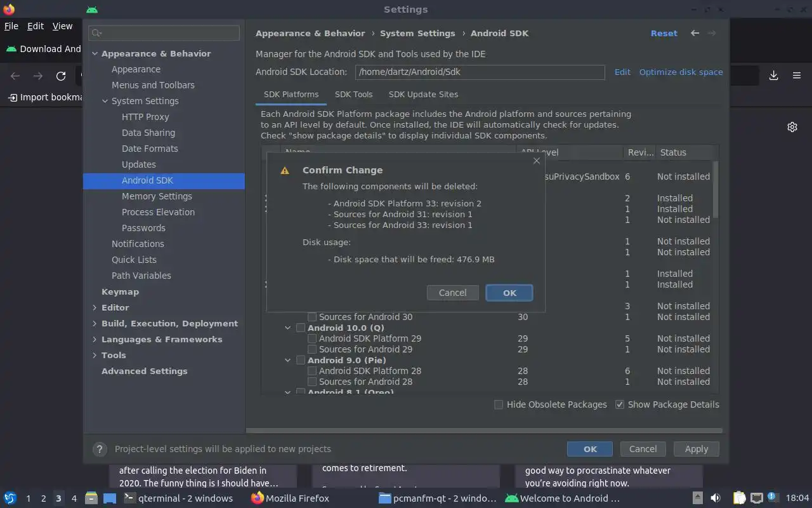This screenshot has width=812, height=508.
Task: Tick the Android 9.0 (Pie) checkbox
Action: [x=301, y=360]
